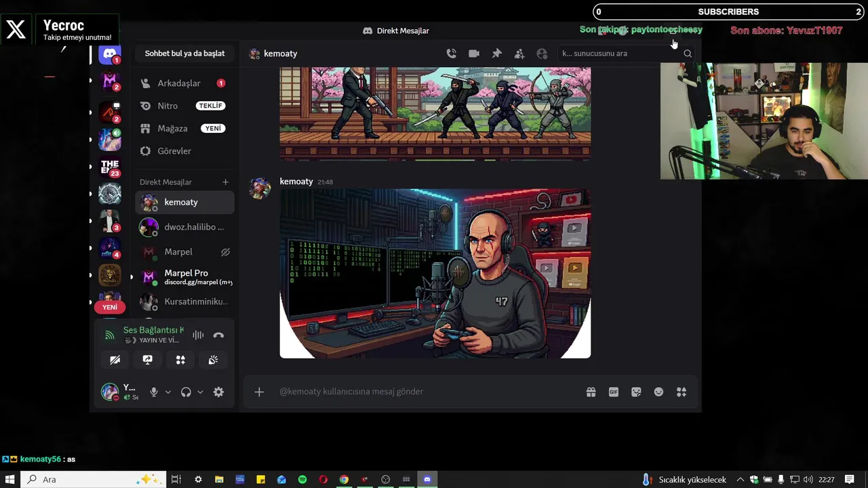Open the Kursatinminiku conversation
The height and width of the screenshot is (488, 868).
(184, 302)
